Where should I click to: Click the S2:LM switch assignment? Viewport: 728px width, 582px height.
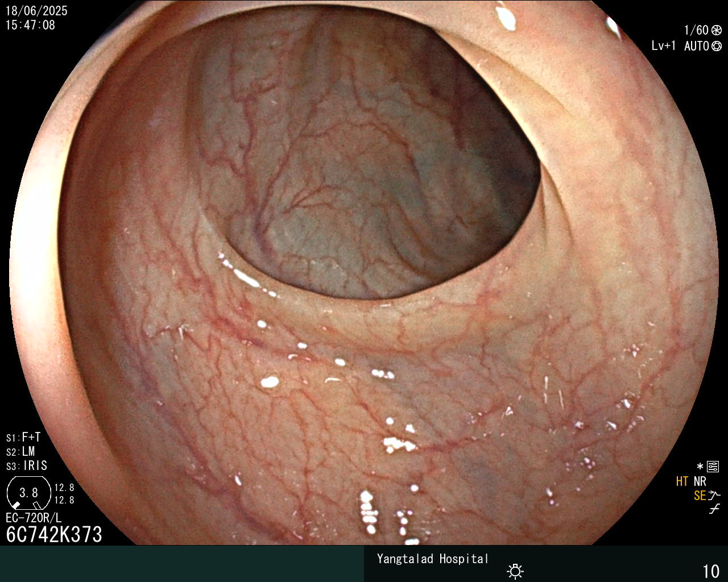[x=20, y=451]
